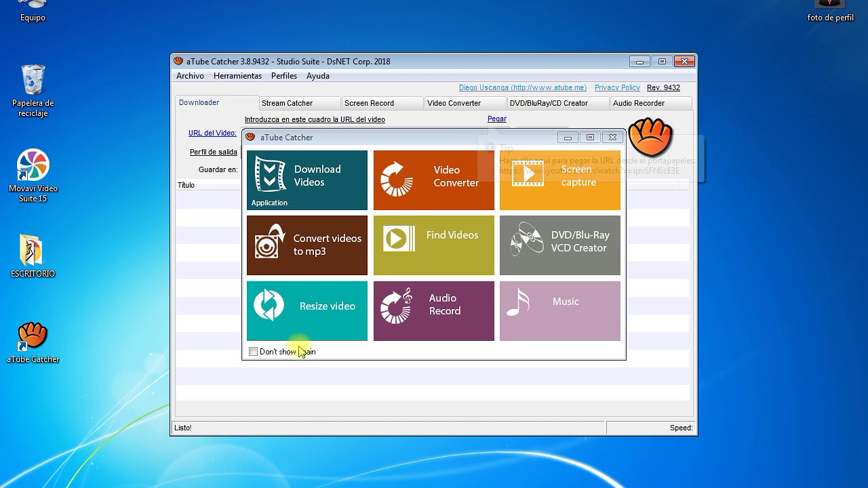Open the Archivo menu
The height and width of the screenshot is (488, 868).
point(190,76)
